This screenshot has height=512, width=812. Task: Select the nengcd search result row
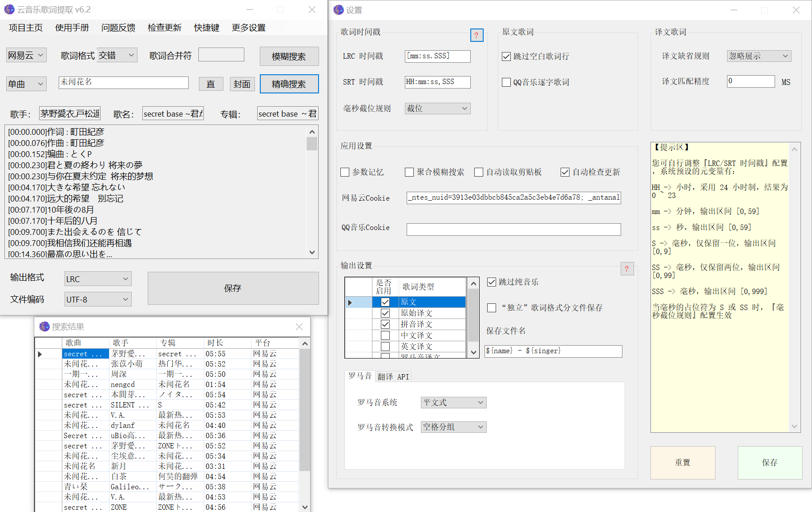click(167, 384)
